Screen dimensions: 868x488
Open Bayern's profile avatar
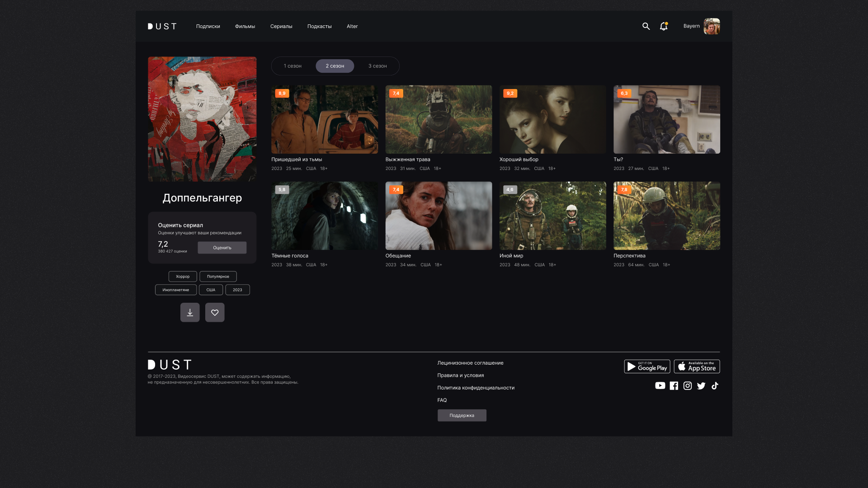(x=712, y=26)
